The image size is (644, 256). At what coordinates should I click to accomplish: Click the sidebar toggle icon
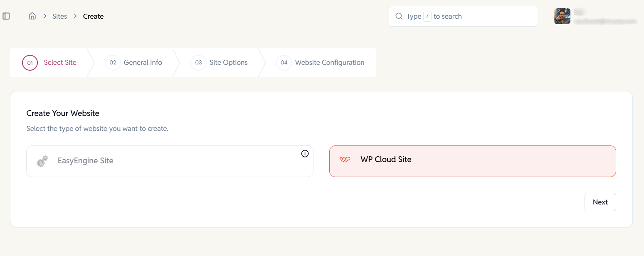[x=6, y=16]
